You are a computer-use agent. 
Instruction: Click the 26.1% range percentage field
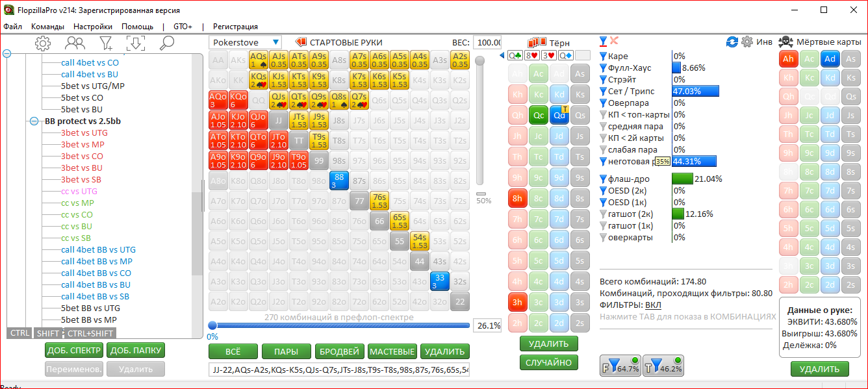487,325
